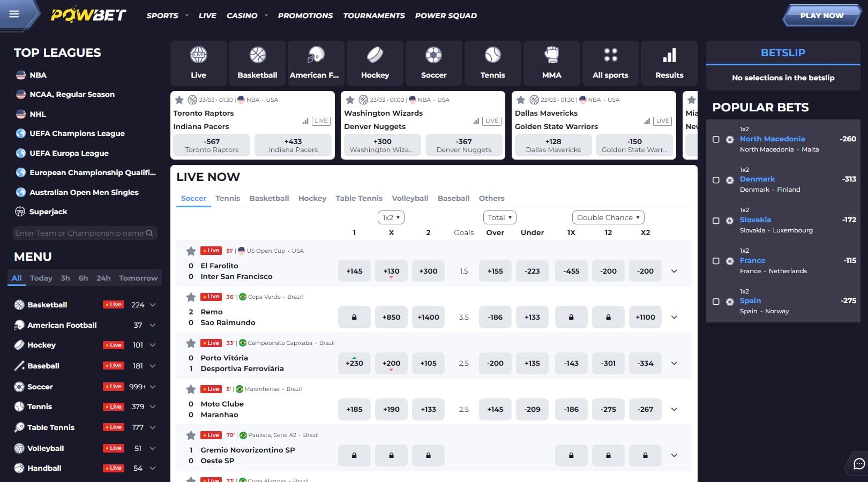
Task: Choose the Hockey puck tile
Action: tap(375, 63)
